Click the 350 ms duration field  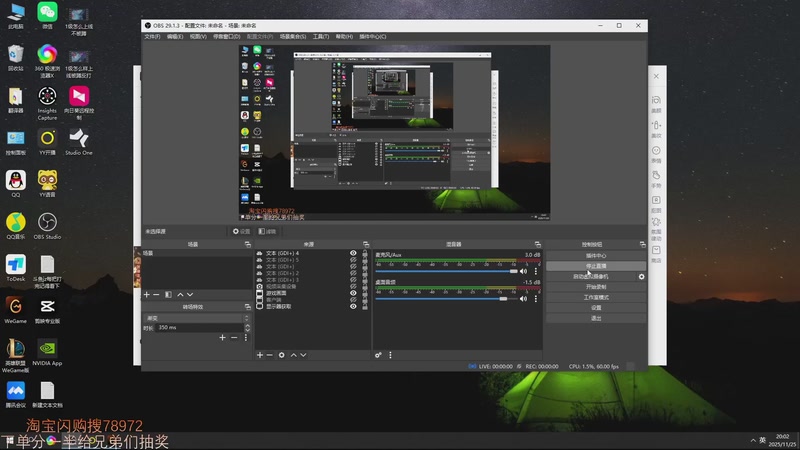click(199, 328)
